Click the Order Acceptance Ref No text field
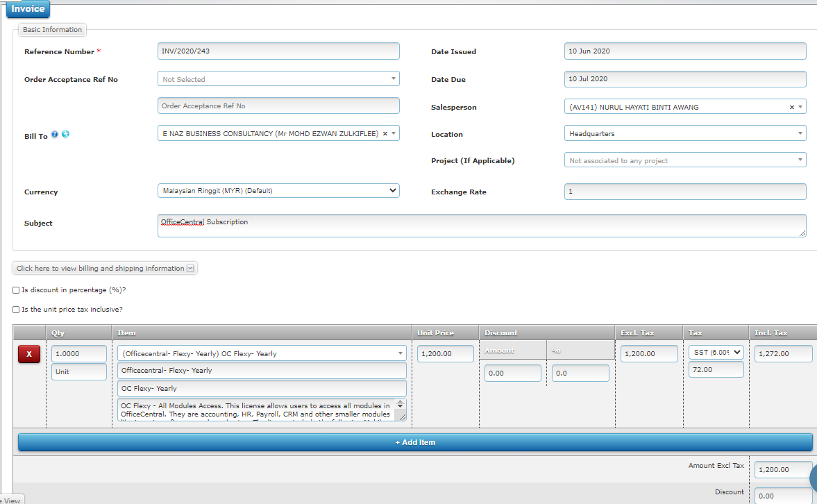 point(278,106)
